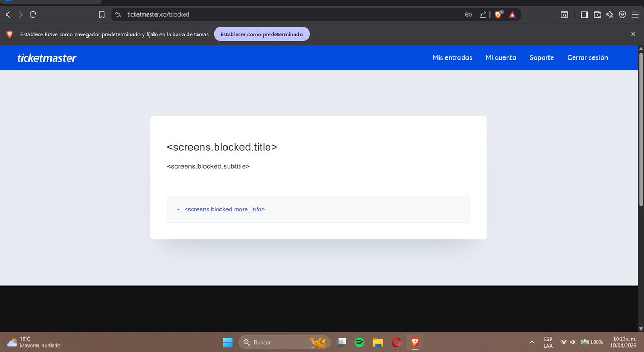This screenshot has height=352, width=644.
Task: Click the battery 100% tray icon
Action: pyautogui.click(x=592, y=342)
